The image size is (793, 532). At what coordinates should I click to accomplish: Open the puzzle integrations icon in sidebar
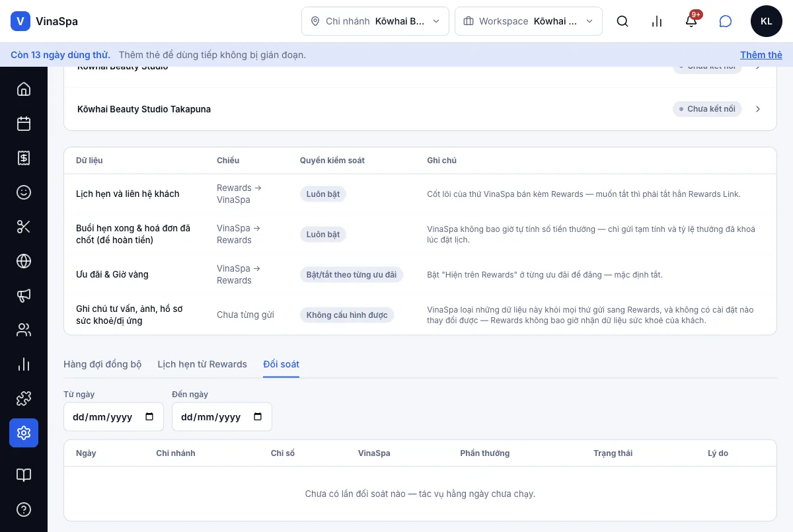pos(24,399)
